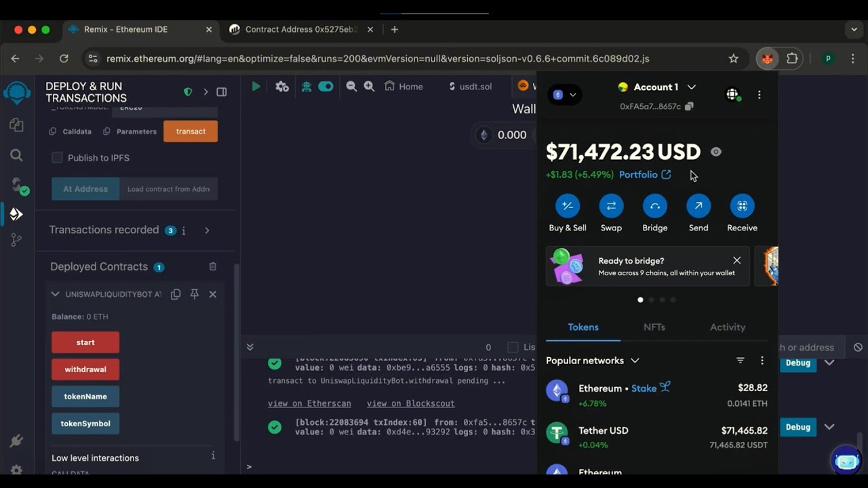Viewport: 868px width, 488px height.
Task: Open the Remix home logo icon
Action: (17, 92)
